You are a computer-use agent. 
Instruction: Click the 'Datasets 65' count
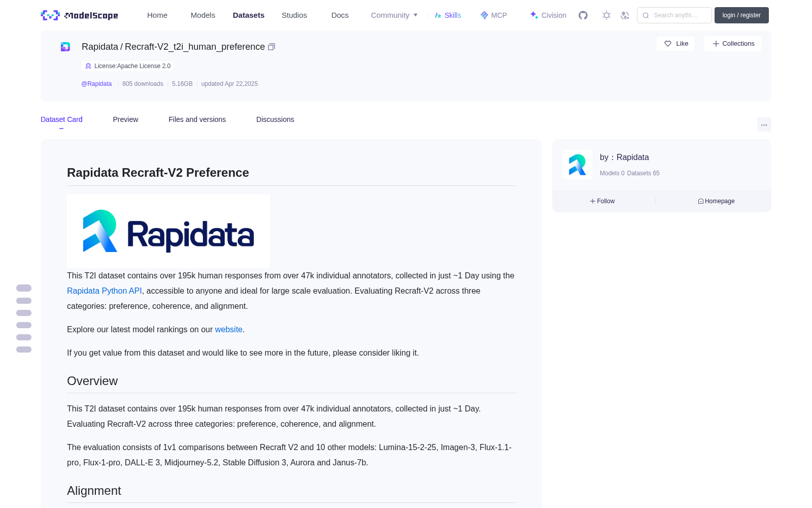coord(643,173)
